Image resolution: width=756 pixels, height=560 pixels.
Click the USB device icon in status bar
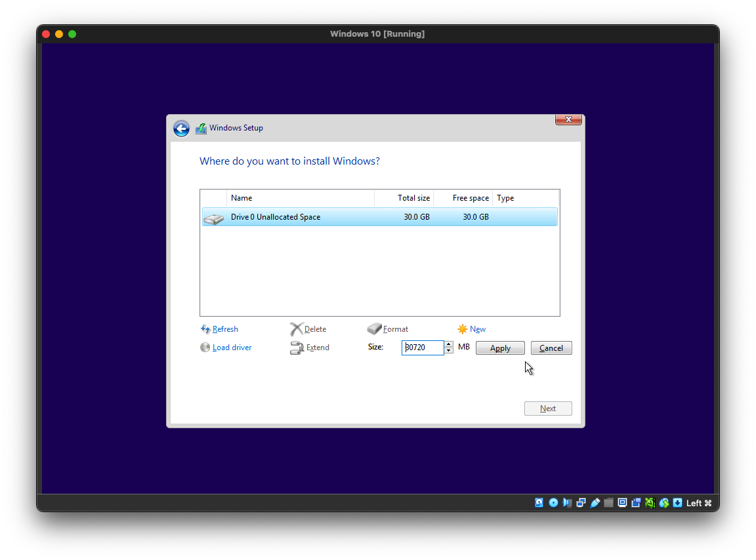pyautogui.click(x=595, y=503)
